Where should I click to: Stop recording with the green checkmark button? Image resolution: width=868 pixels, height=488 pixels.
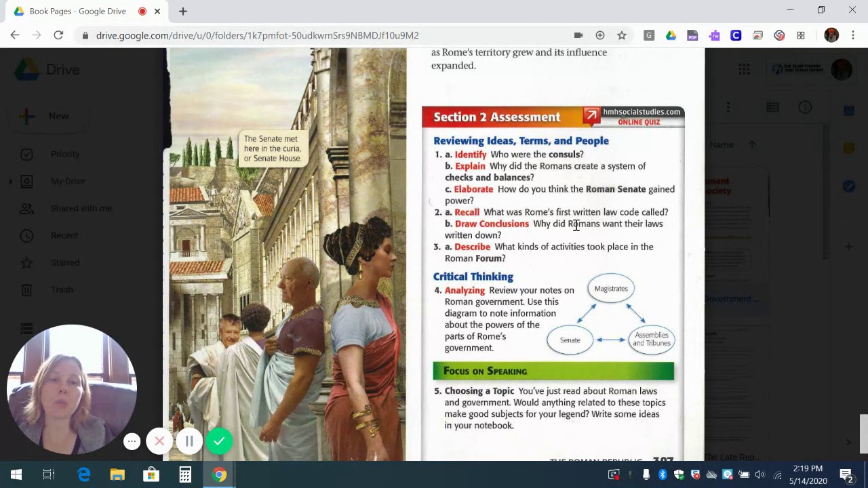[219, 441]
